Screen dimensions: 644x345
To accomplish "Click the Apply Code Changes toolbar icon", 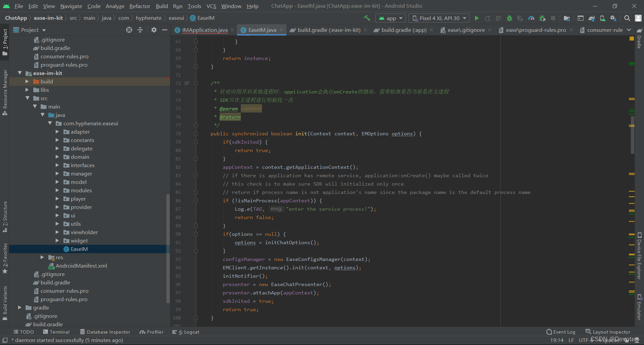I will coord(498,18).
